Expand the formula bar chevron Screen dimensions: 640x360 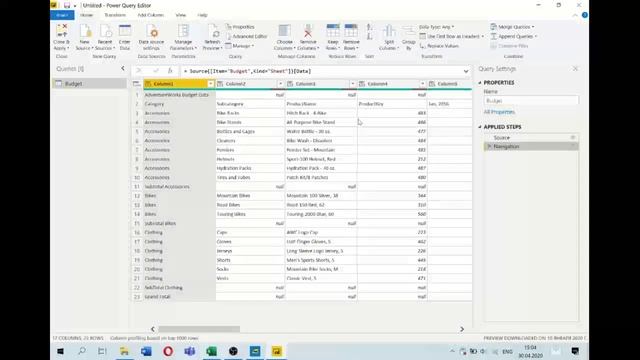point(466,71)
